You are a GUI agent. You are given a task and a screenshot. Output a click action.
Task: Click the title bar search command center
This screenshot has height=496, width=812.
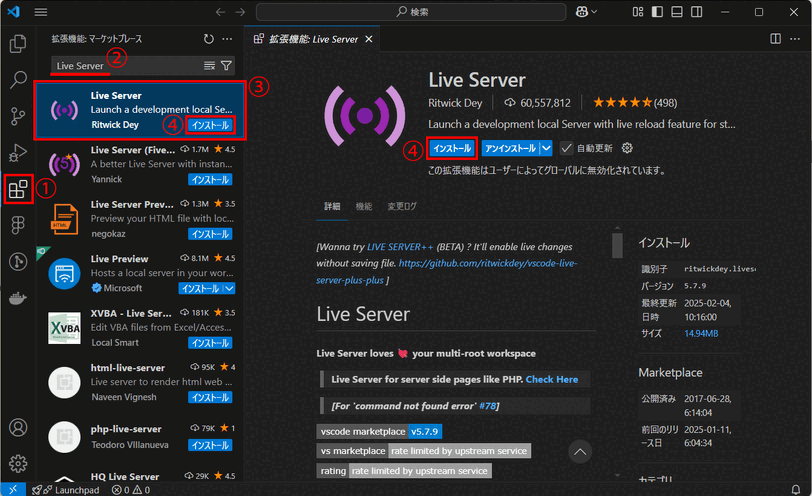click(x=411, y=12)
